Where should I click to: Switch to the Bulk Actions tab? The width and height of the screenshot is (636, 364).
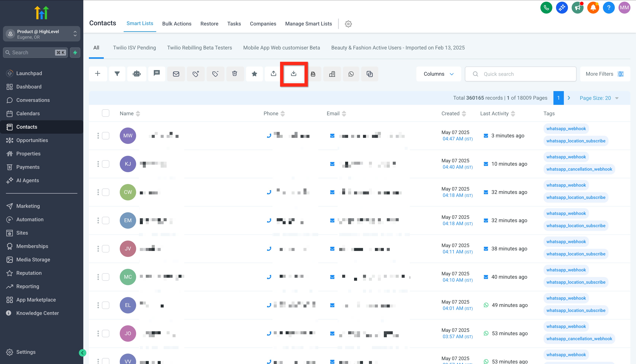click(176, 23)
